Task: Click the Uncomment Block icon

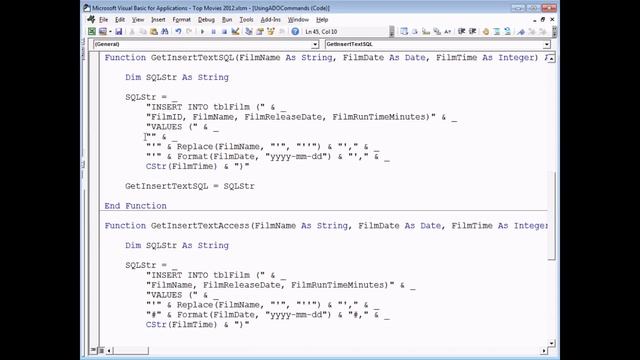Action: [x=507, y=31]
